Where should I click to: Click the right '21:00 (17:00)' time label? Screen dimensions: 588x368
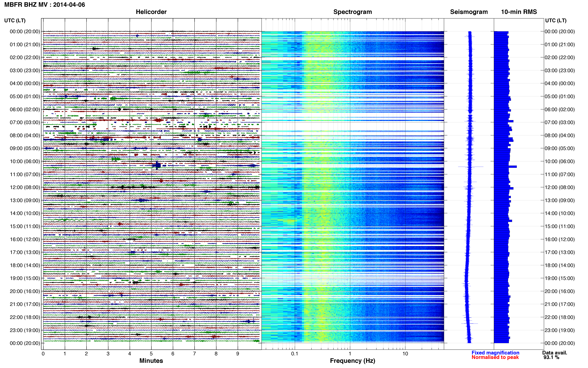click(x=560, y=304)
